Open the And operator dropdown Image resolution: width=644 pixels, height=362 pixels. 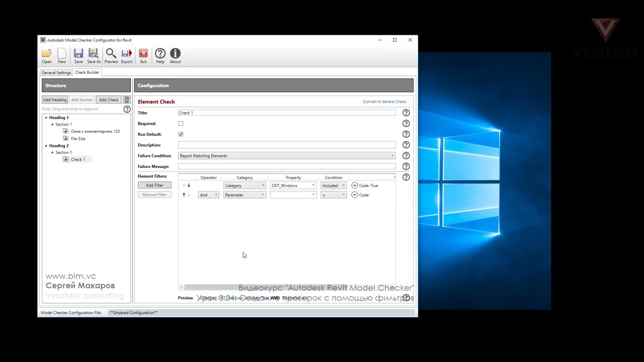coord(209,195)
